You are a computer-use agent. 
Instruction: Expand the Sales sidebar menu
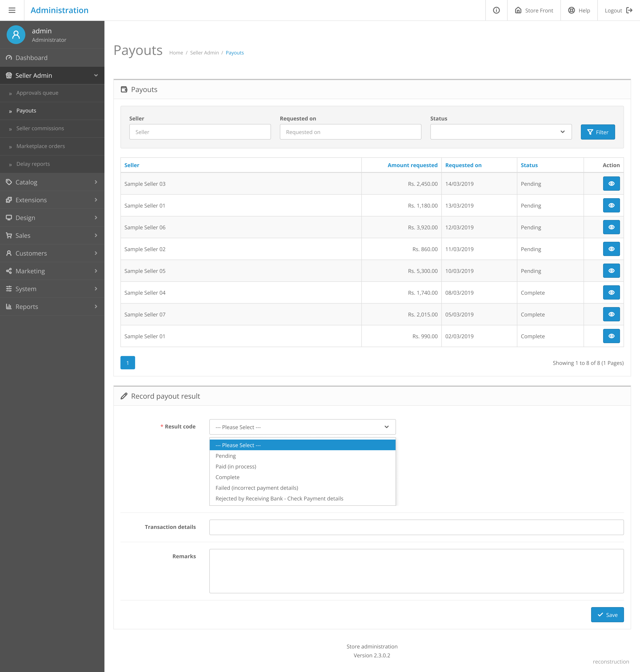pyautogui.click(x=52, y=235)
